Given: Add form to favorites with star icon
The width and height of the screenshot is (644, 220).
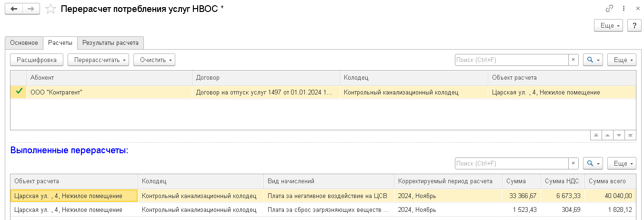Looking at the screenshot, I should [x=50, y=9].
